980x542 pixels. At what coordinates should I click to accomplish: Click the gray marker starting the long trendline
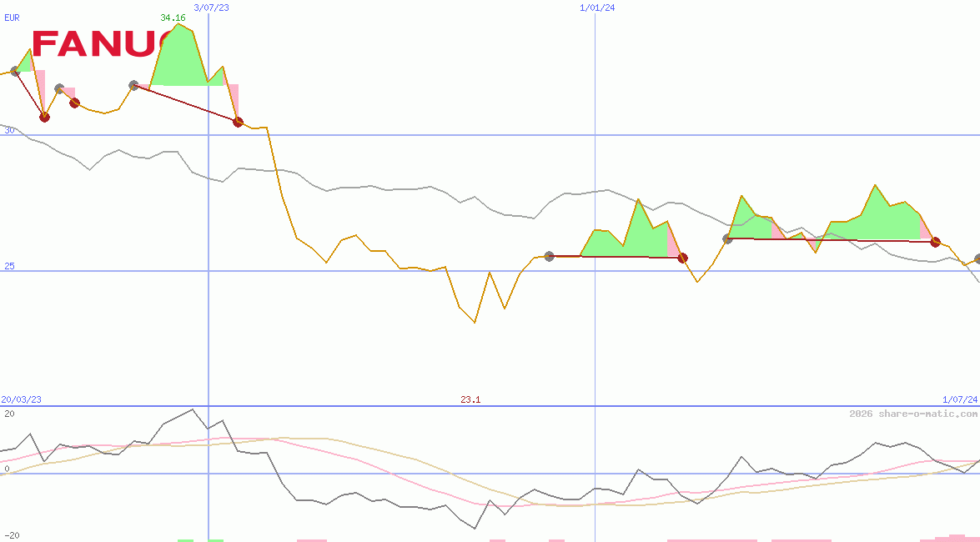click(550, 257)
